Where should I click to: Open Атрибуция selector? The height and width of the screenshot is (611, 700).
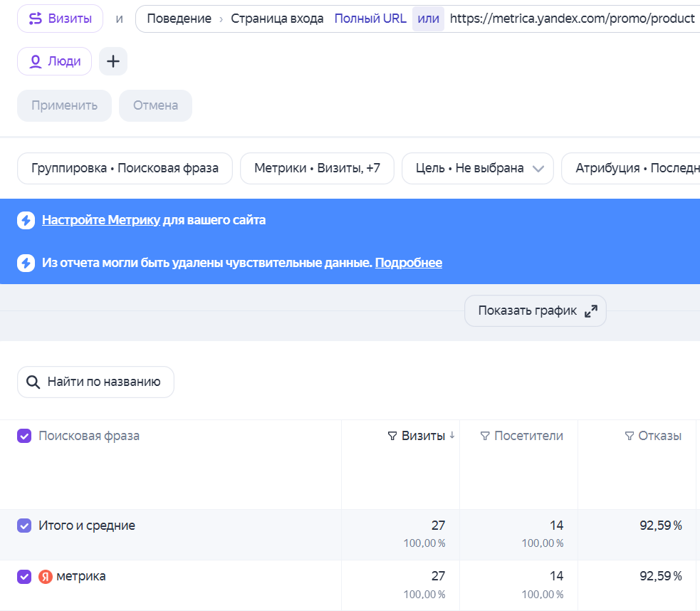pyautogui.click(x=630, y=168)
